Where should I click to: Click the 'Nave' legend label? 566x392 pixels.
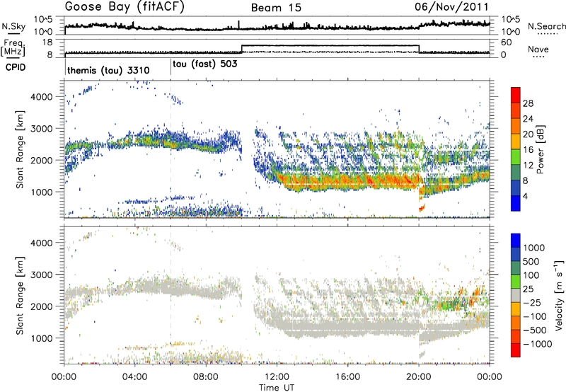point(538,50)
